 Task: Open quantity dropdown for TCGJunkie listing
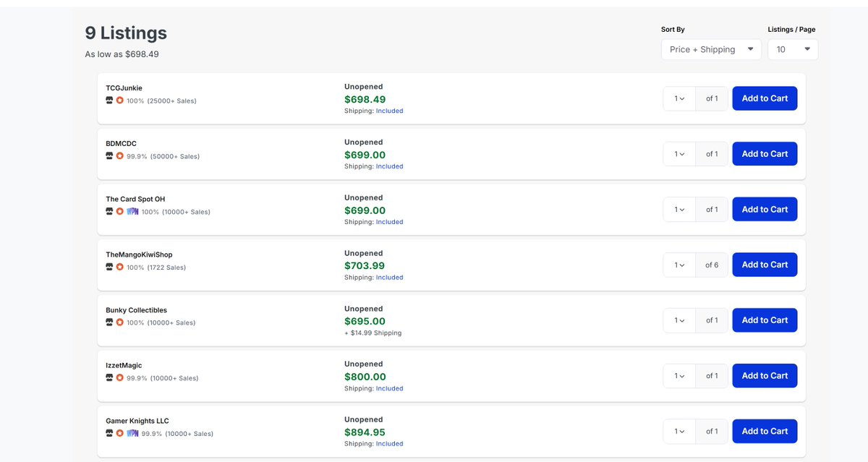pyautogui.click(x=679, y=98)
